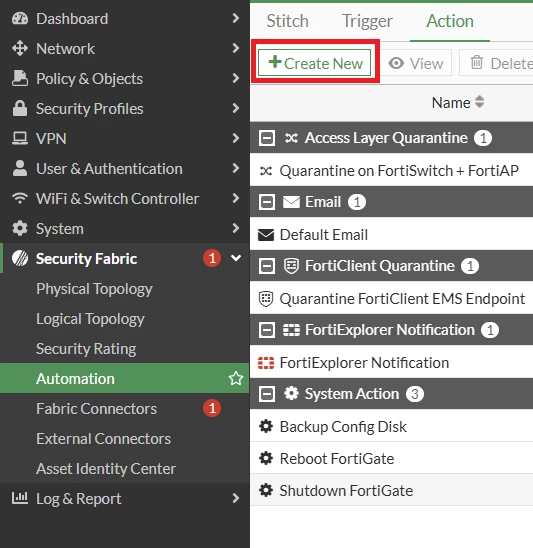This screenshot has height=548, width=533.
Task: Click the Log & Report chart icon
Action: tap(20, 498)
